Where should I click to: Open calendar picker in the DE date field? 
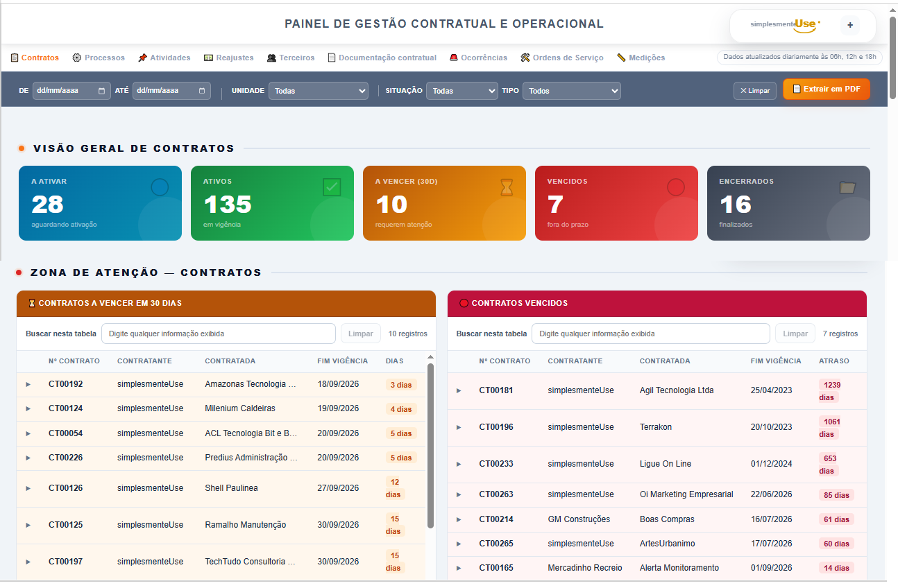point(102,91)
